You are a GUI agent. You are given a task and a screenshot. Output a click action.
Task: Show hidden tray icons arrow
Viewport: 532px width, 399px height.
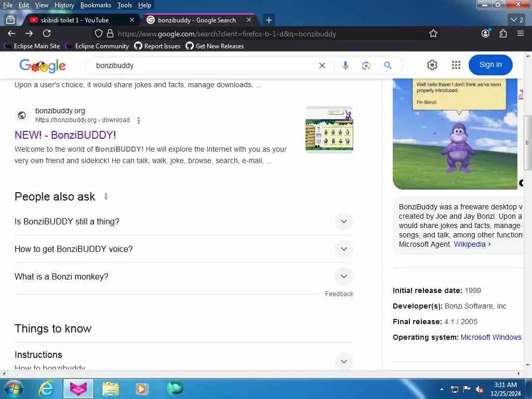(x=442, y=389)
